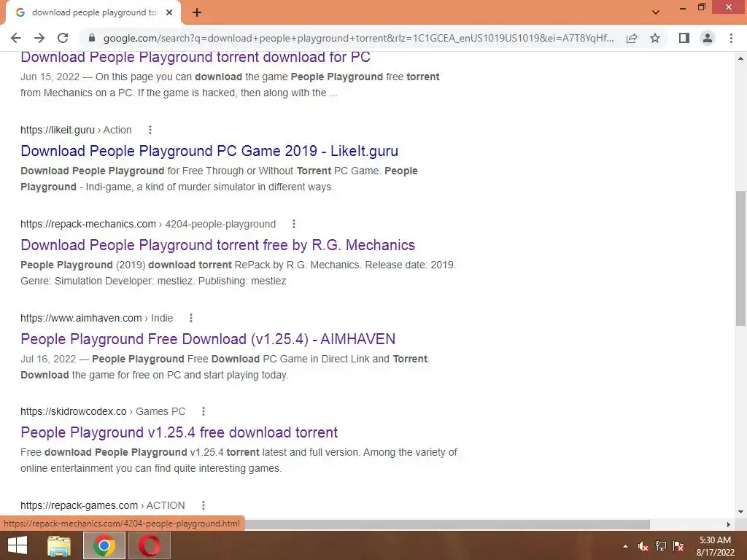Open a new browser tab
This screenshot has width=747, height=560.
(x=197, y=13)
